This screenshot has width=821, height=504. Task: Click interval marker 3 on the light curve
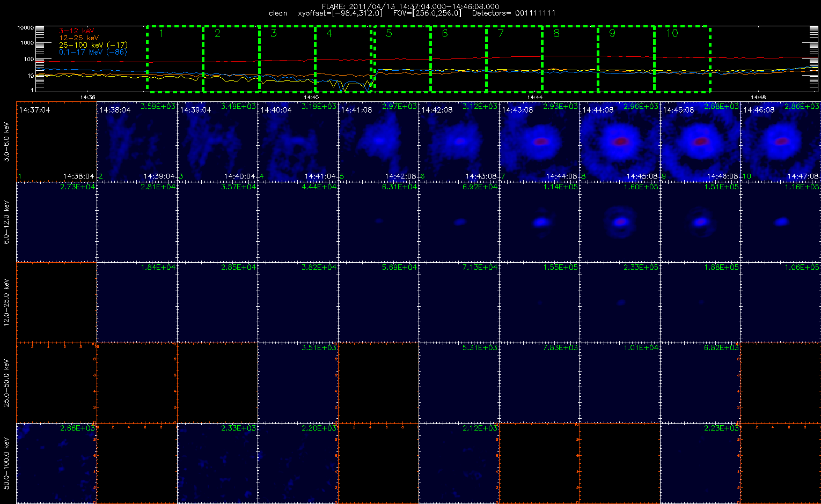274,33
